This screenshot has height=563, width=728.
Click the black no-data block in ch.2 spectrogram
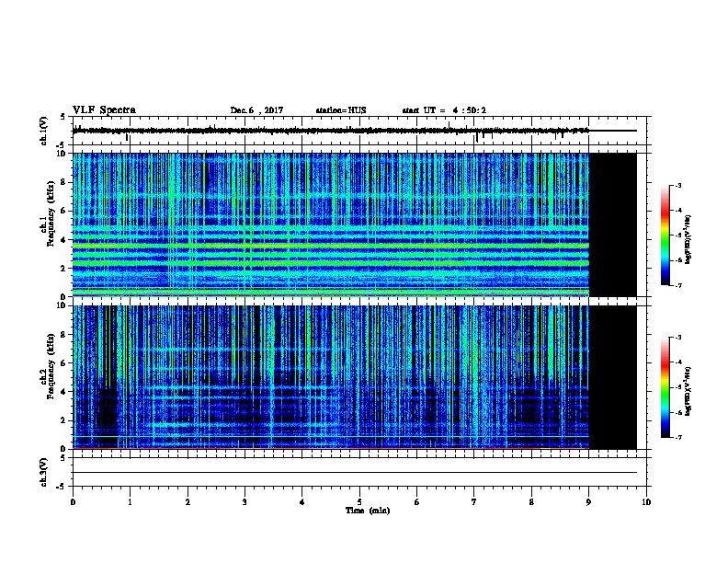pyautogui.click(x=613, y=377)
